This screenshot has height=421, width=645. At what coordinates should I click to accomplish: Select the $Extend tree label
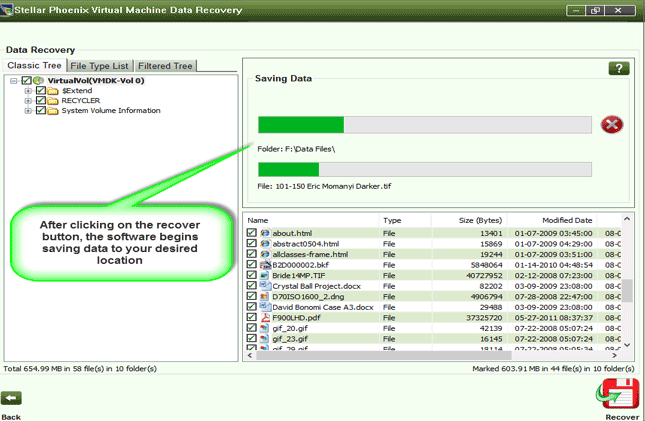pos(77,91)
